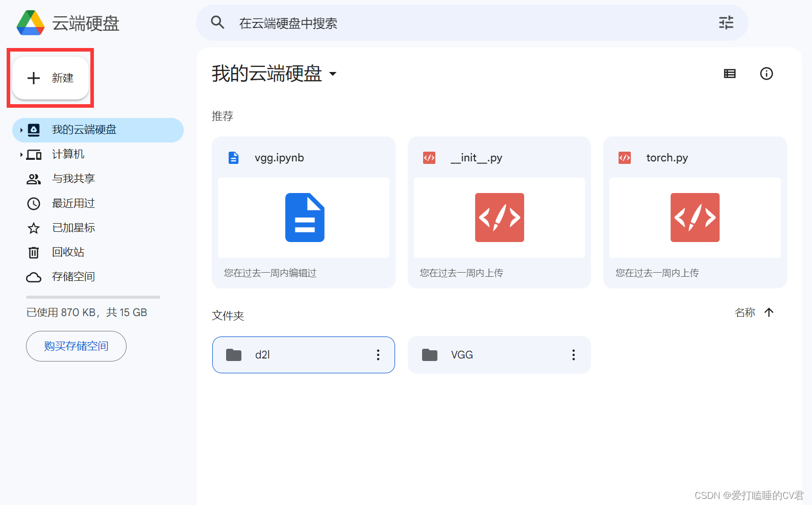Click the clock recent icon
This screenshot has width=812, height=505.
(34, 204)
